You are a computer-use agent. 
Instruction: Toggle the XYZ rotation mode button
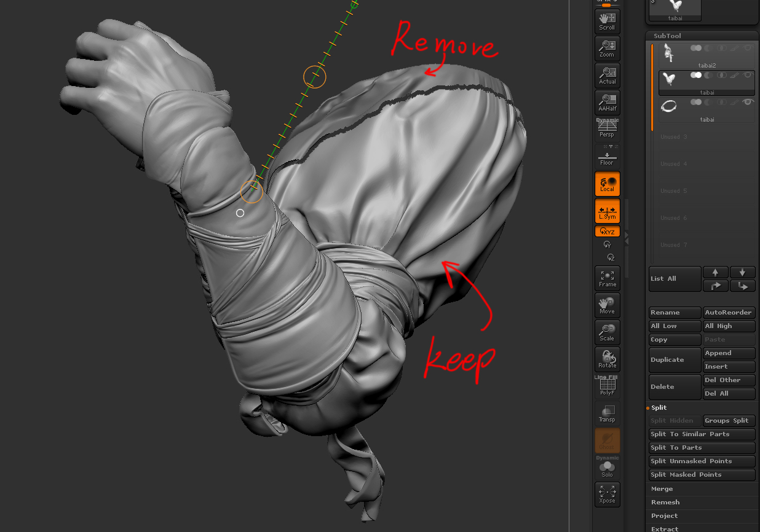pyautogui.click(x=607, y=232)
